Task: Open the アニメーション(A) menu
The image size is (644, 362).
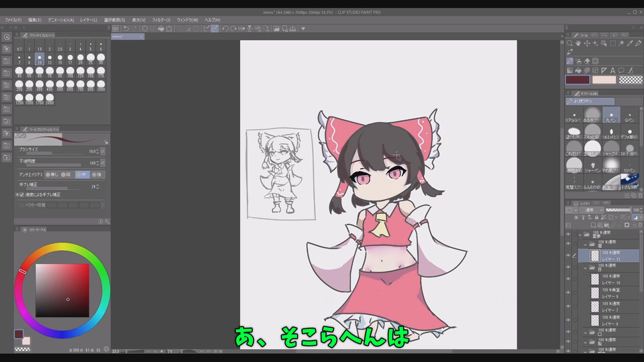Action: tap(61, 19)
